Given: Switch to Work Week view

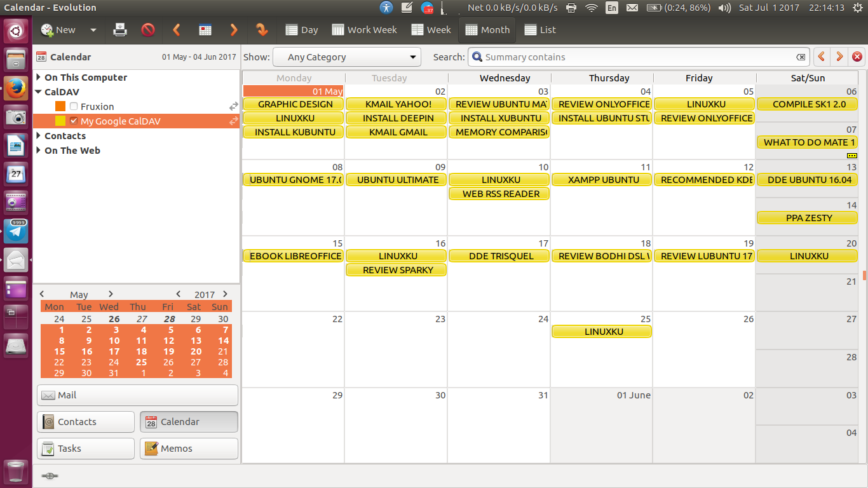Looking at the screenshot, I should click(364, 30).
